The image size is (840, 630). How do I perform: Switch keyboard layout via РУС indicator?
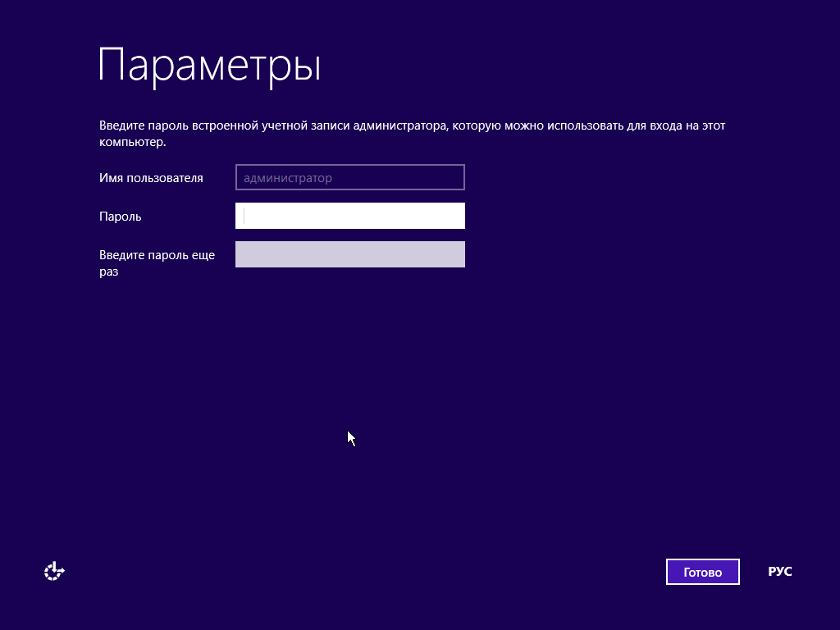coord(779,572)
